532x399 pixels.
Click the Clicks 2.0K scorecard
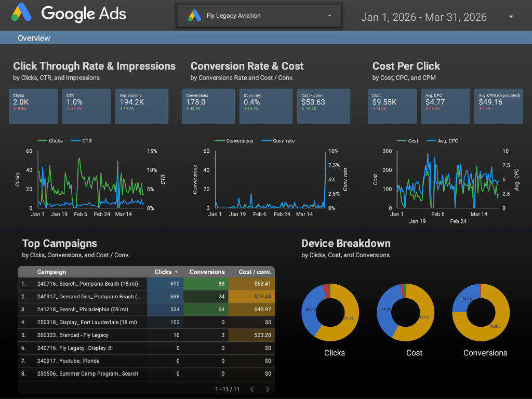tap(33, 106)
